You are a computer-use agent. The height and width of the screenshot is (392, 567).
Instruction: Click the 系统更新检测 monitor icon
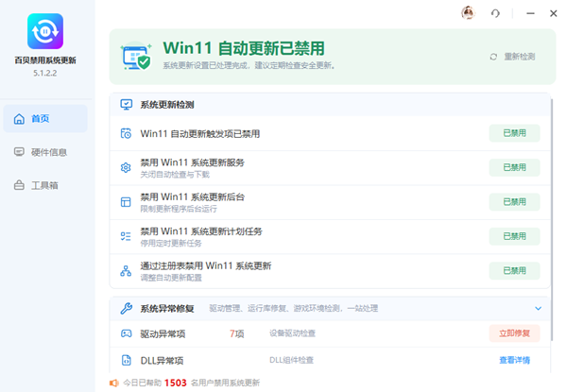click(127, 105)
